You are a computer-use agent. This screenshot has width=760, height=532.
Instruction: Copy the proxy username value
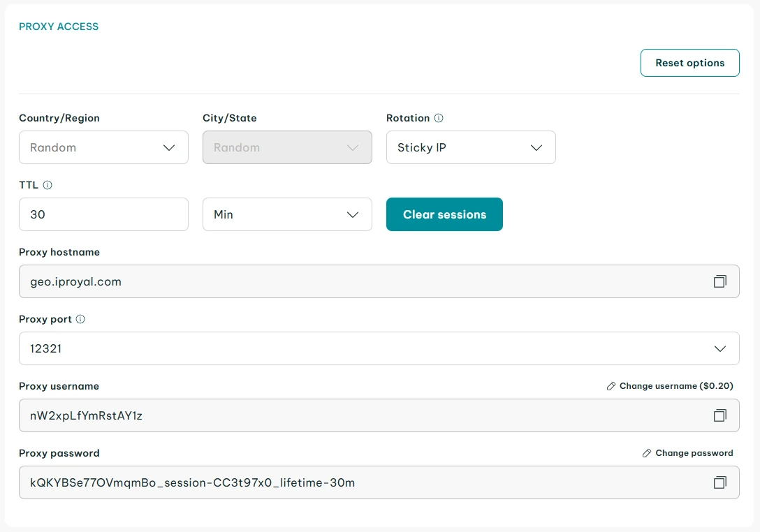(719, 415)
